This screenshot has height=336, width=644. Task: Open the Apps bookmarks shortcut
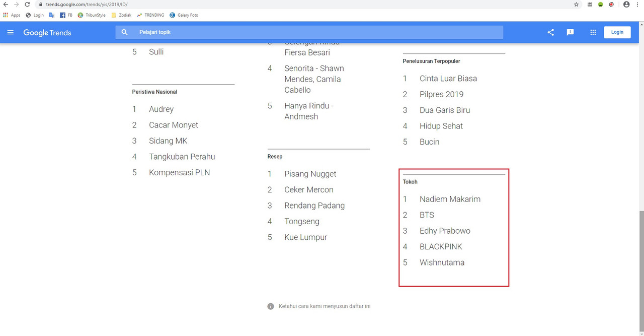(12, 15)
